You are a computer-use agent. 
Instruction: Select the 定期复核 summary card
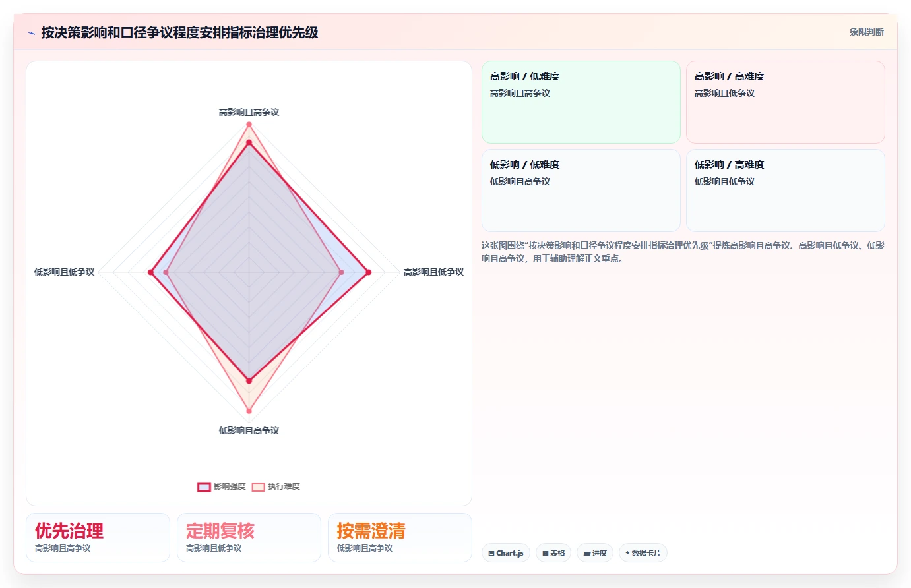tap(249, 538)
